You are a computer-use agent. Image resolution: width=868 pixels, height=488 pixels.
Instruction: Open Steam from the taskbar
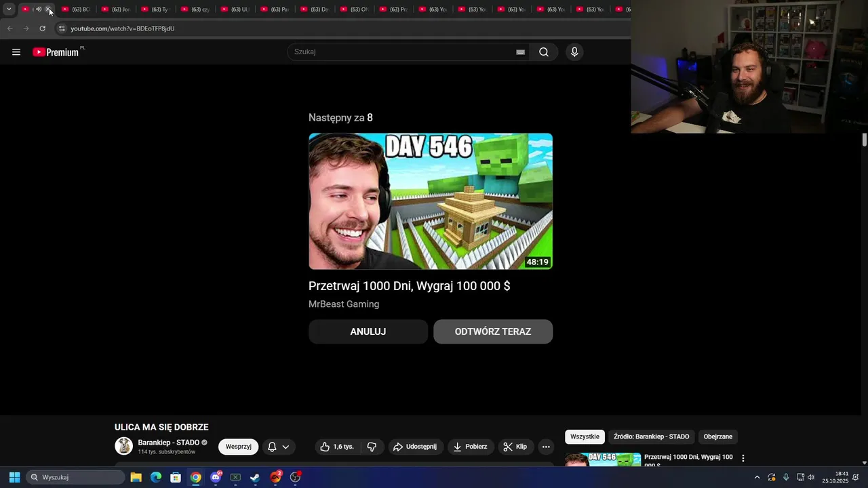[x=255, y=477]
